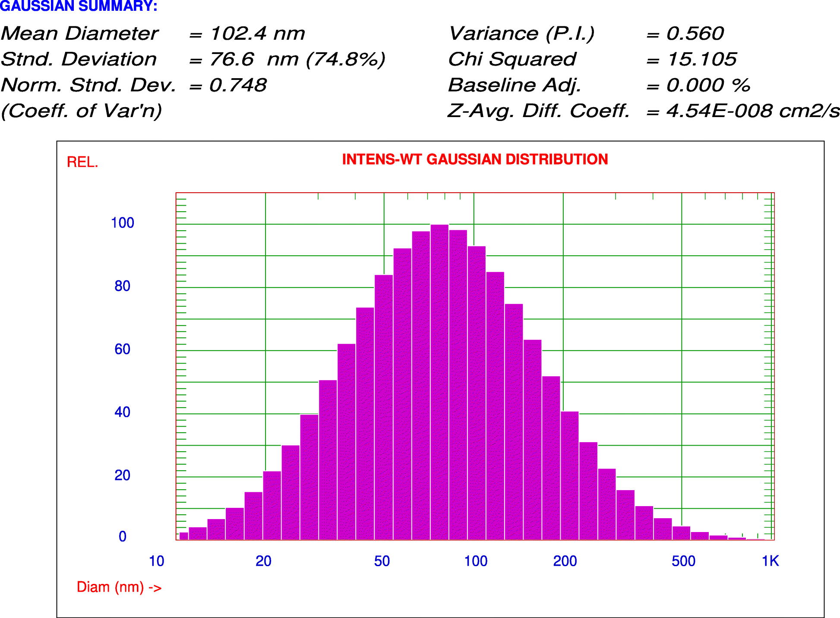Click the 0.748 normalized deviation value

[238, 85]
